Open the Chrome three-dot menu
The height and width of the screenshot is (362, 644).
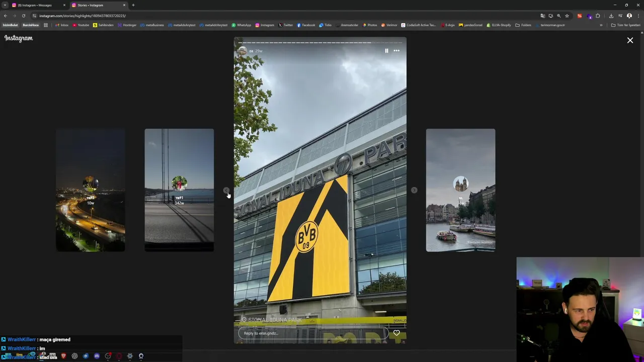[x=638, y=16]
